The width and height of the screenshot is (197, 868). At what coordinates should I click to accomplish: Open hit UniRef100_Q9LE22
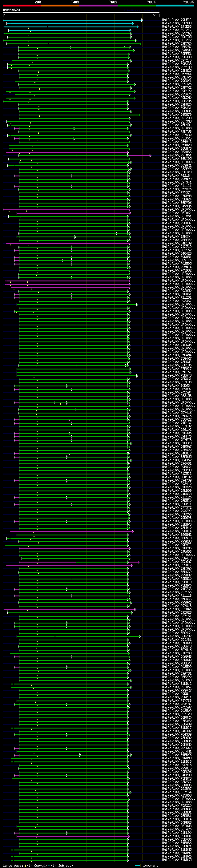(177, 20)
